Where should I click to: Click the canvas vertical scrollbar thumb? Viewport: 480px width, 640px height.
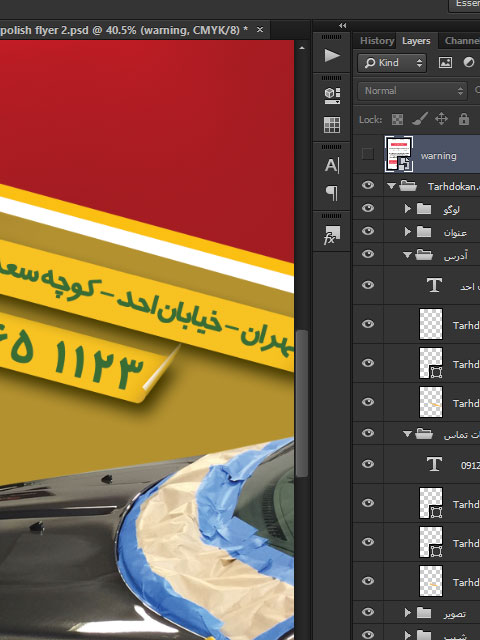pyautogui.click(x=302, y=403)
